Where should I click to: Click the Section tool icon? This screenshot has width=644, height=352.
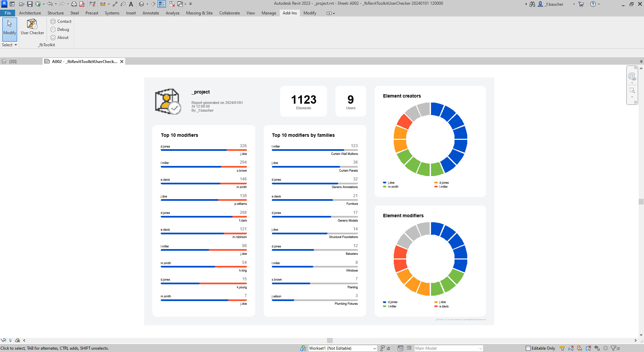[153, 4]
